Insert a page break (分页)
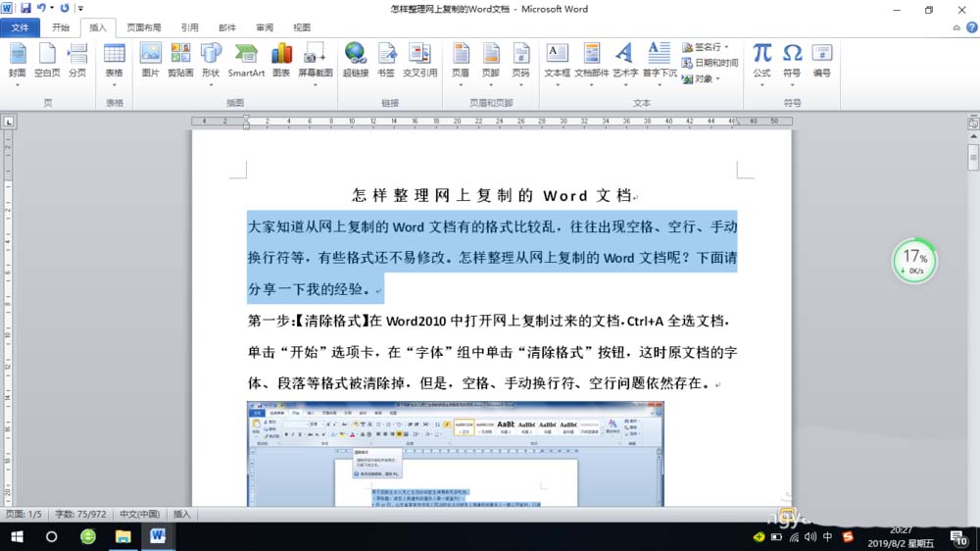Screen dimensions: 980x551 (x=76, y=61)
